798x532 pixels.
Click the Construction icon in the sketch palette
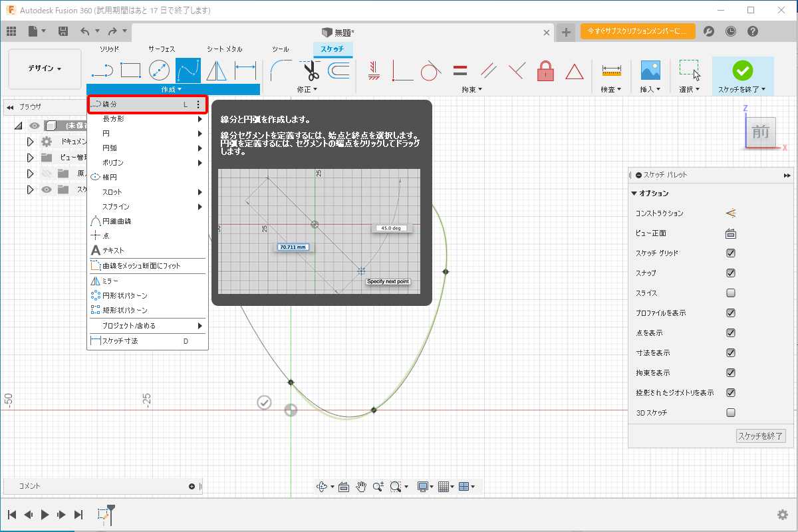[731, 213]
